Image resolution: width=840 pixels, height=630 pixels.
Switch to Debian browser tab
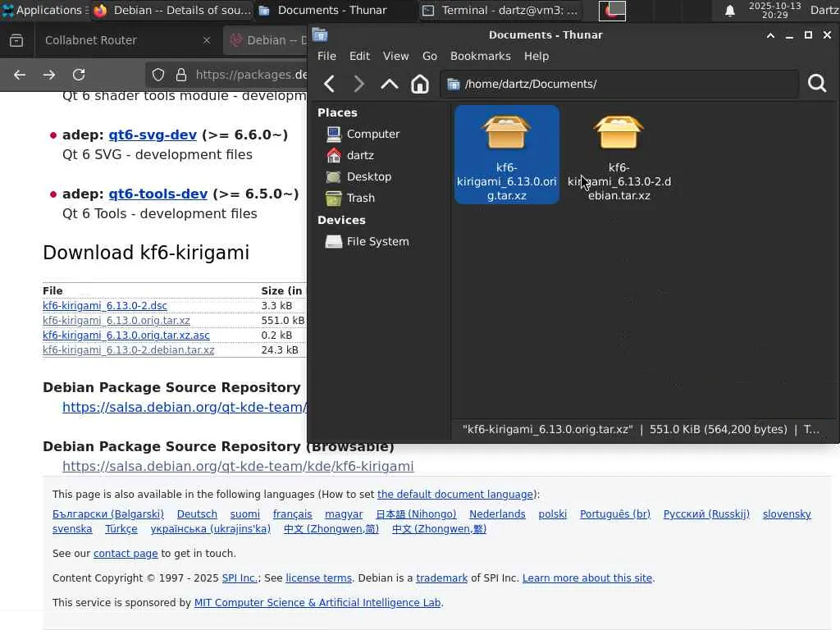(x=267, y=40)
